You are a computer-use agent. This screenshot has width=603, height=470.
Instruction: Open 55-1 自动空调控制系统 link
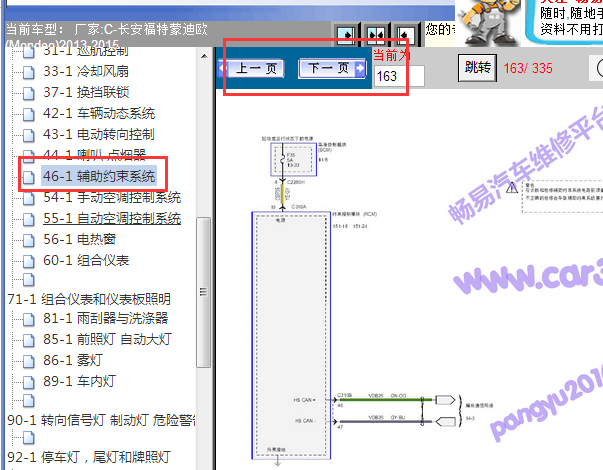(x=112, y=218)
